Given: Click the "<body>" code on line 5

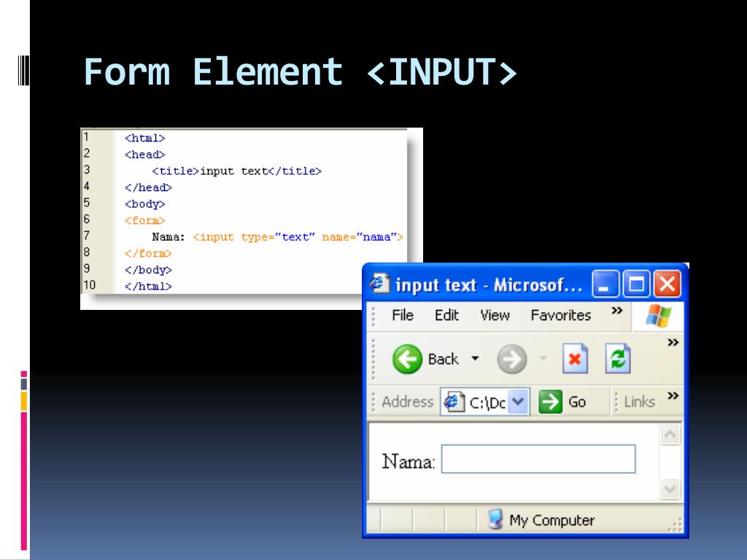Looking at the screenshot, I should 145,204.
